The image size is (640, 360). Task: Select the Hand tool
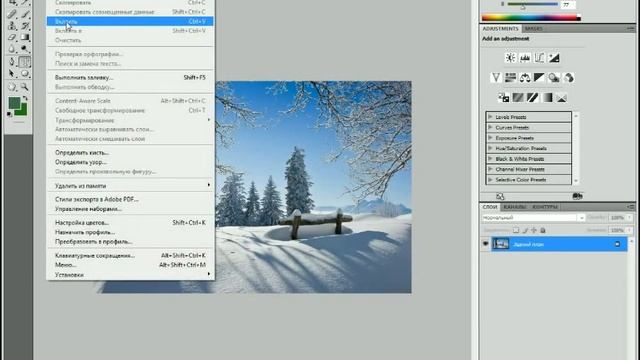[x=12, y=87]
